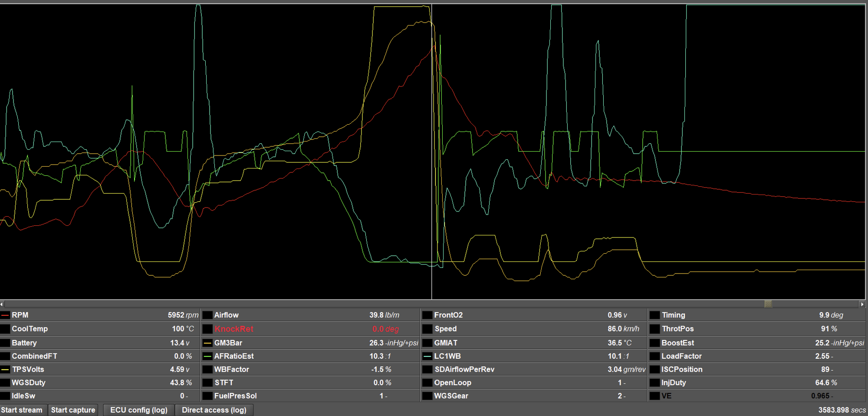Viewport: 868px width, 416px height.
Task: Toggle the RPM trace color box
Action: point(5,315)
